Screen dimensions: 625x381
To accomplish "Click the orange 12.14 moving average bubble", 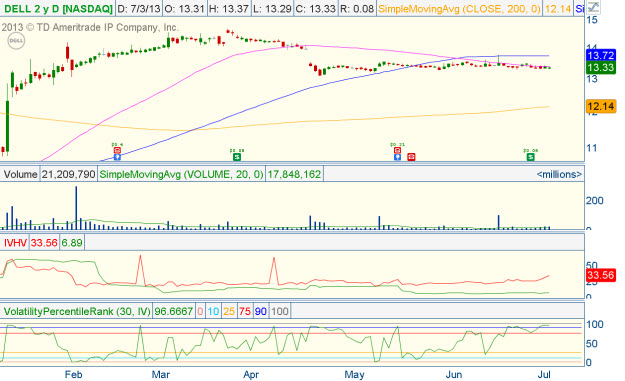I will 601,106.
